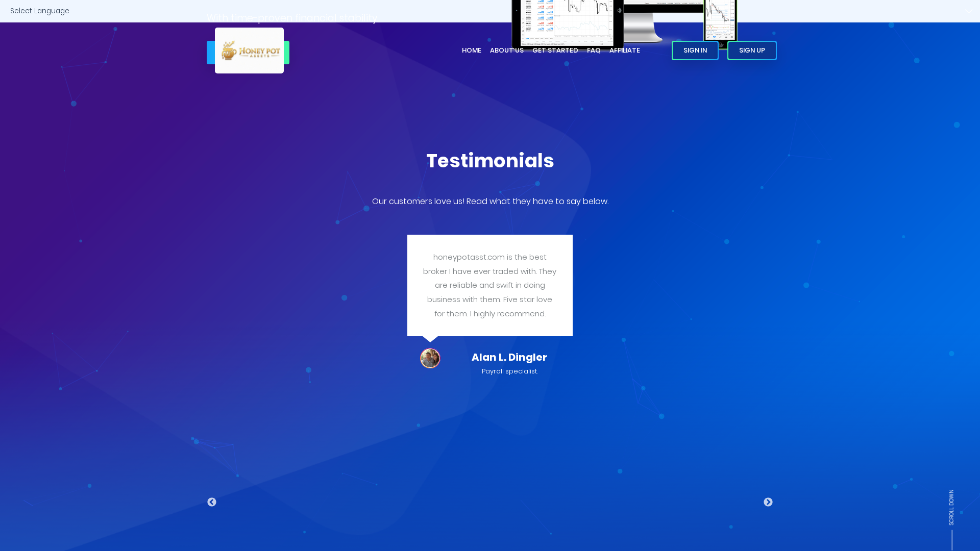The width and height of the screenshot is (980, 551).
Task: Go to previous testimonial arrow
Action: 212,503
